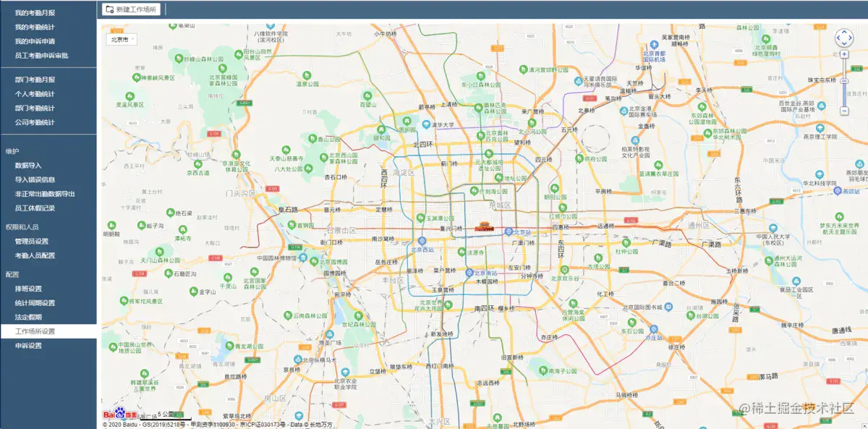Open 排班设置 in sidebar

[28, 289]
